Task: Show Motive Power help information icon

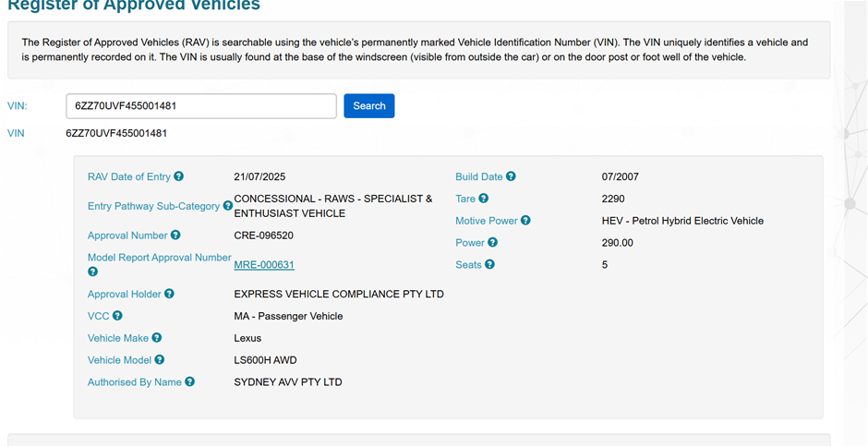Action: [x=525, y=221]
